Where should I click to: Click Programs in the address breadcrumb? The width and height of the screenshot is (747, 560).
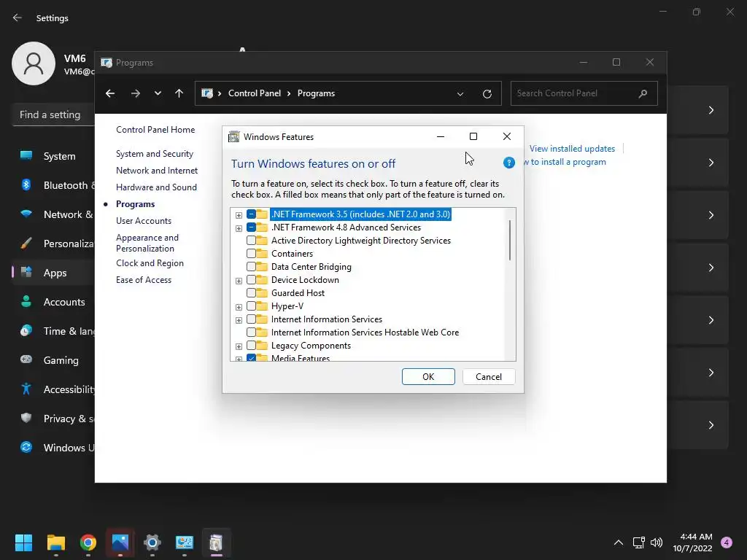pos(316,93)
